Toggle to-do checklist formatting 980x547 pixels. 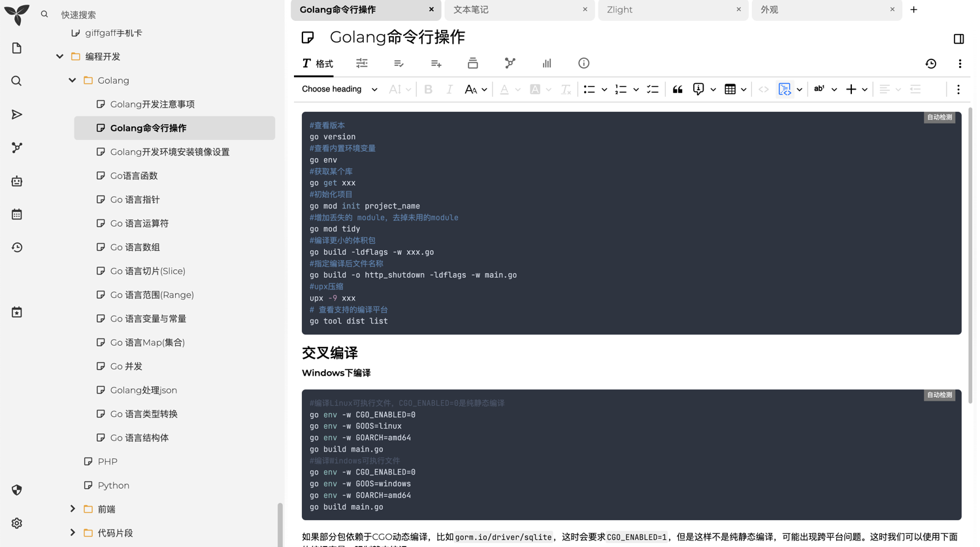tap(652, 90)
